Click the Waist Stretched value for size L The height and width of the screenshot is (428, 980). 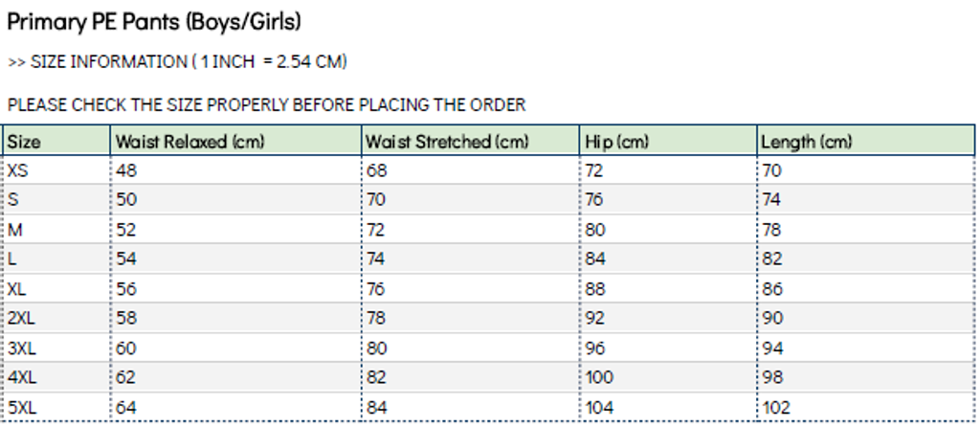[x=378, y=259]
